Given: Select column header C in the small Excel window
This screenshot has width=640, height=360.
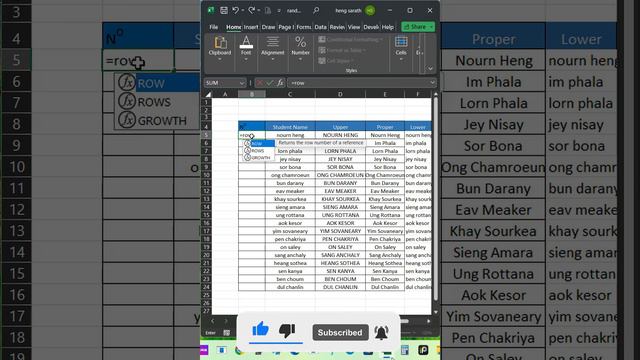Looking at the screenshot, I should pos(290,94).
